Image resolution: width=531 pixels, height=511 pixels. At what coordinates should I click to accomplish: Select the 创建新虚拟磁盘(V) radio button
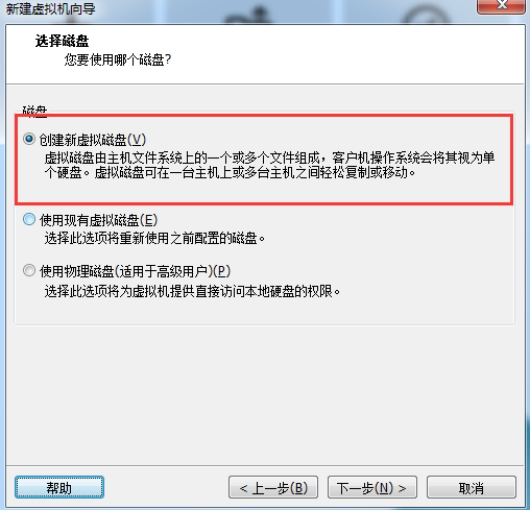click(29, 139)
